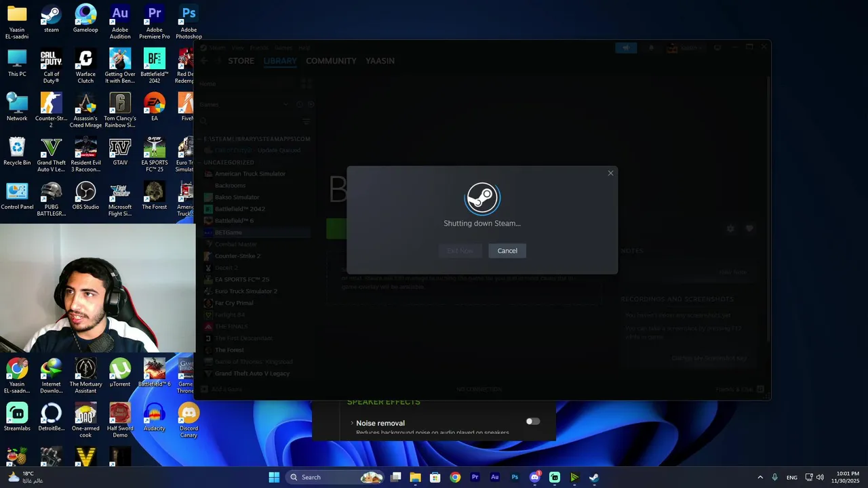Switch to Steam's COMMUNITY tab

pos(331,61)
